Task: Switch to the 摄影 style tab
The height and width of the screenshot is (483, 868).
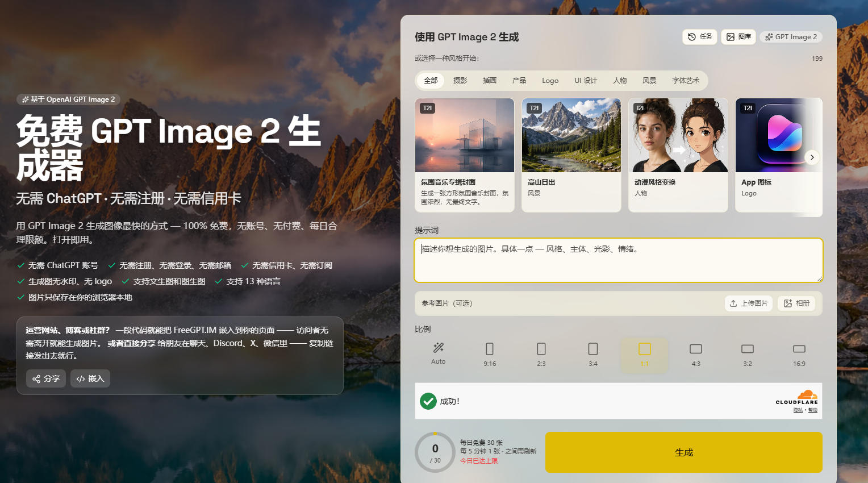Action: (460, 81)
